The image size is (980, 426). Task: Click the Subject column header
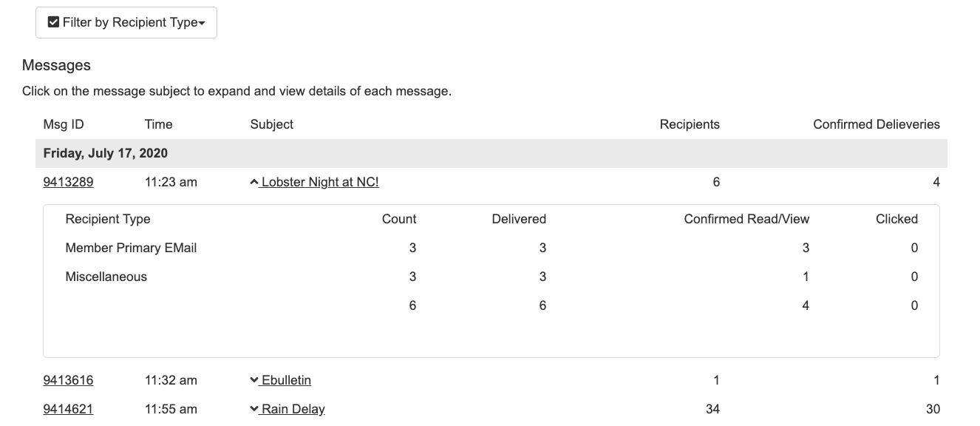click(272, 124)
